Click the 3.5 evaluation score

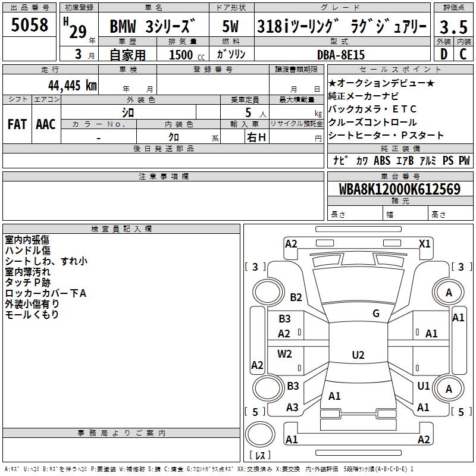pyautogui.click(x=453, y=27)
